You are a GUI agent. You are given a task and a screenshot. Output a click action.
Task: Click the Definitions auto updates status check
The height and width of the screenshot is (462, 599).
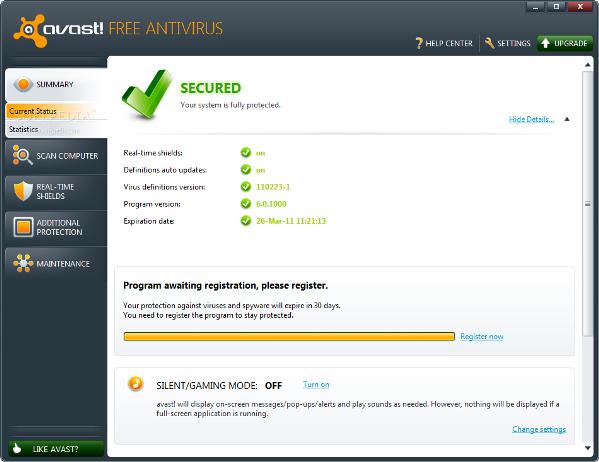click(x=246, y=169)
